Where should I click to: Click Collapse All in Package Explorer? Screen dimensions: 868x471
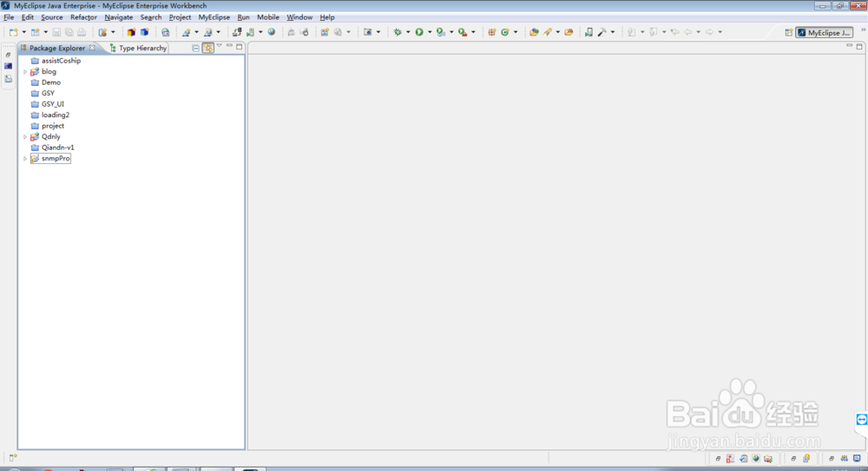point(195,49)
